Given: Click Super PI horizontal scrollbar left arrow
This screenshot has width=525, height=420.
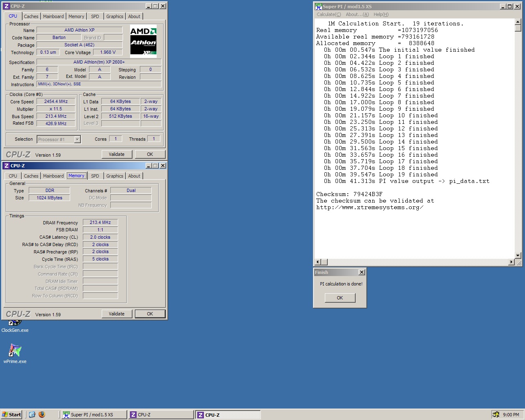Looking at the screenshot, I should (317, 262).
